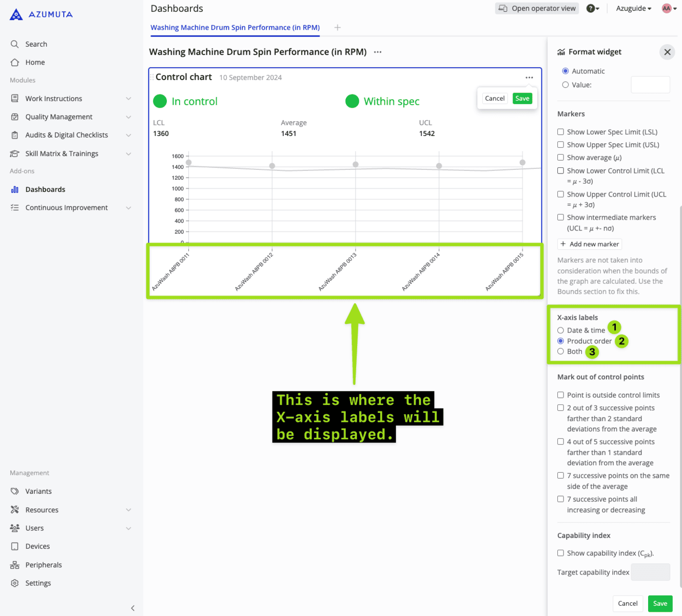Click the Dashboards bar chart icon

tap(15, 189)
